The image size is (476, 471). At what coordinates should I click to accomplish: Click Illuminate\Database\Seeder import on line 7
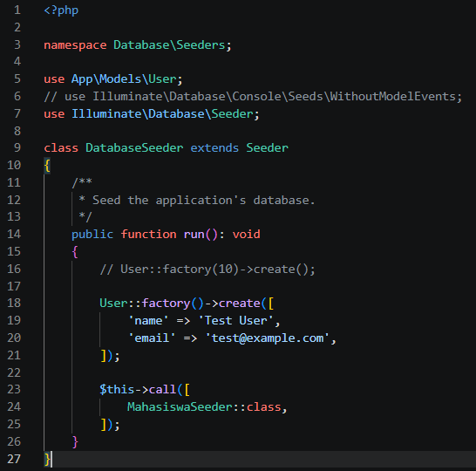point(162,114)
